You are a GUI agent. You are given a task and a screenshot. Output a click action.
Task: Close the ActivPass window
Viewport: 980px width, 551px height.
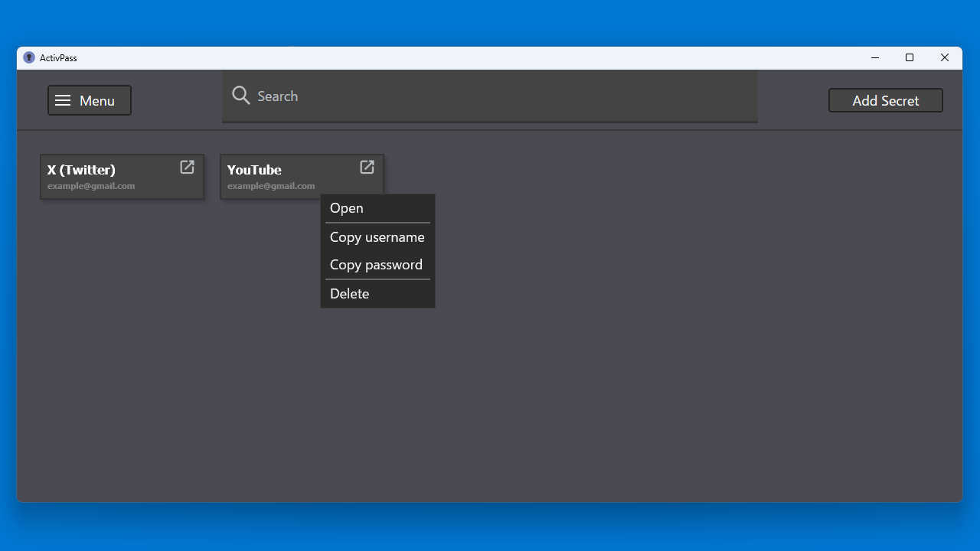pos(945,57)
